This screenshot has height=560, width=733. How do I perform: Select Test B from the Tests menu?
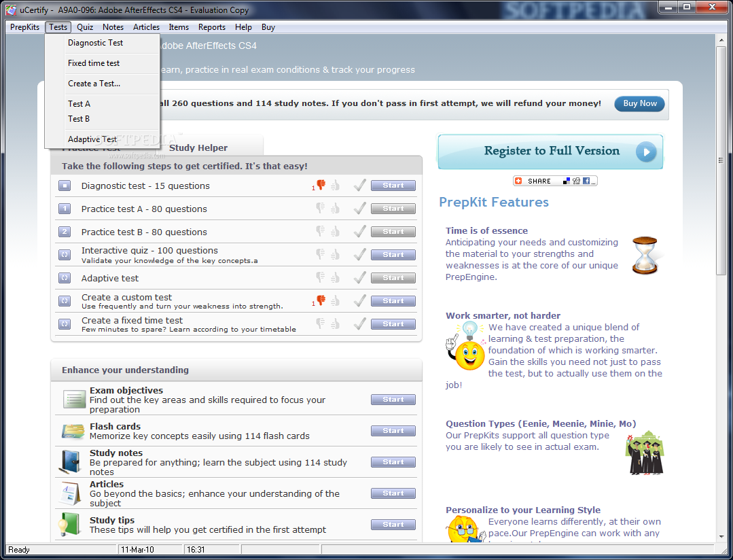103,119
